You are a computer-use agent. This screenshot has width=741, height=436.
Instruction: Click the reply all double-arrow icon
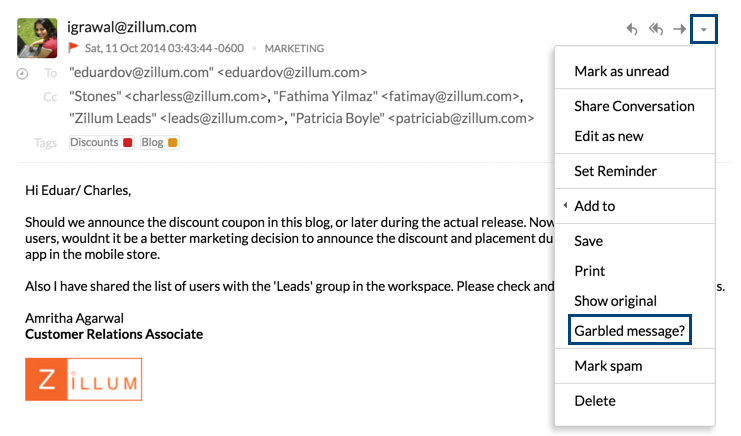tap(655, 29)
